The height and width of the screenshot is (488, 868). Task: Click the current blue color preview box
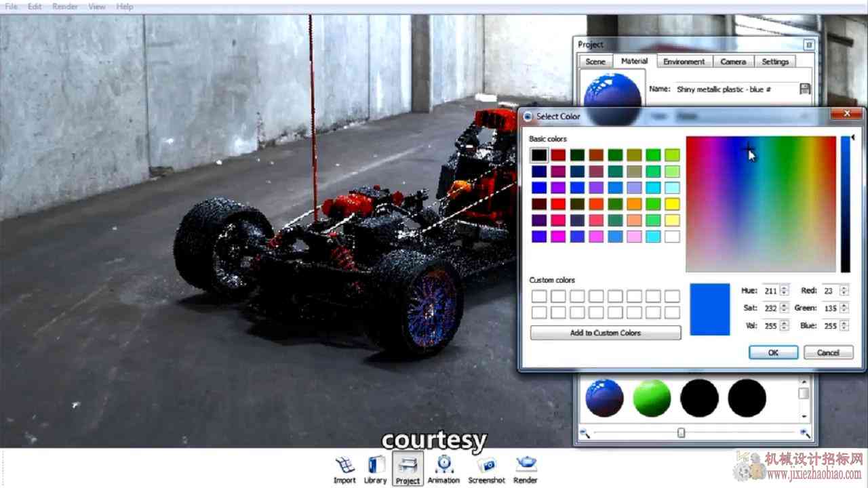(710, 309)
